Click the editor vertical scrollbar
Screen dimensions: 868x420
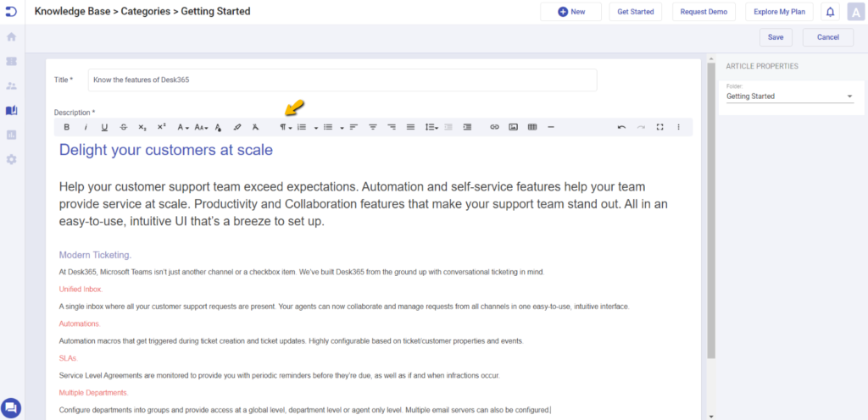711,212
